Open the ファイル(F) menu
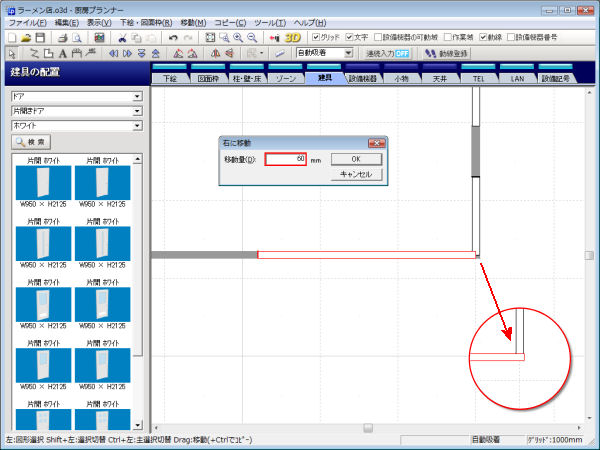Screen dimensions: 600x450 tap(26, 21)
